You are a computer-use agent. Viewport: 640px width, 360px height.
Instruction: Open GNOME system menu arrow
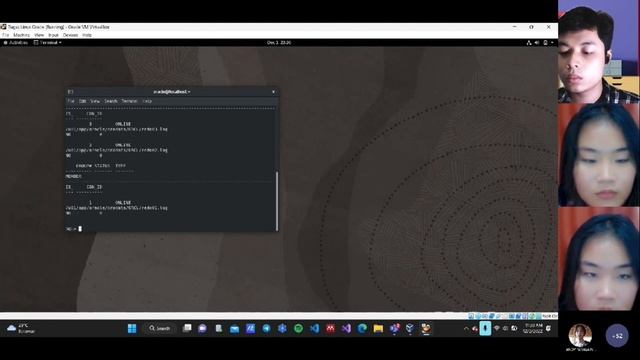[x=552, y=42]
